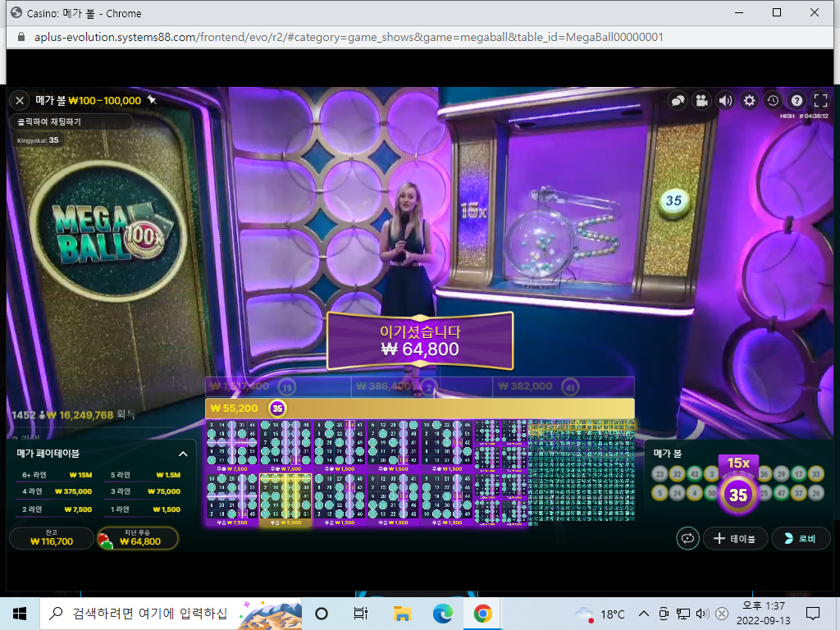
Task: Open the 테이블 add table button
Action: click(x=735, y=538)
